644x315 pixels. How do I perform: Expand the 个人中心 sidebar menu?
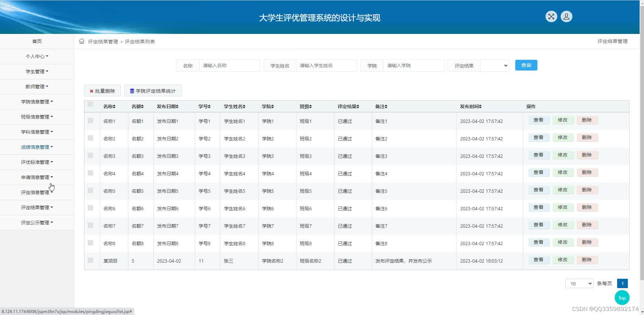[x=37, y=56]
